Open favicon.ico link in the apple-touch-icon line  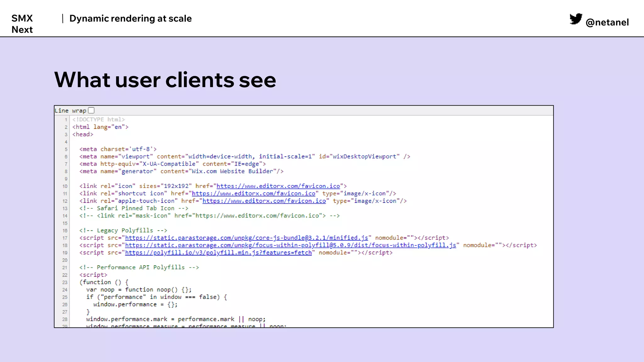pyautogui.click(x=264, y=201)
